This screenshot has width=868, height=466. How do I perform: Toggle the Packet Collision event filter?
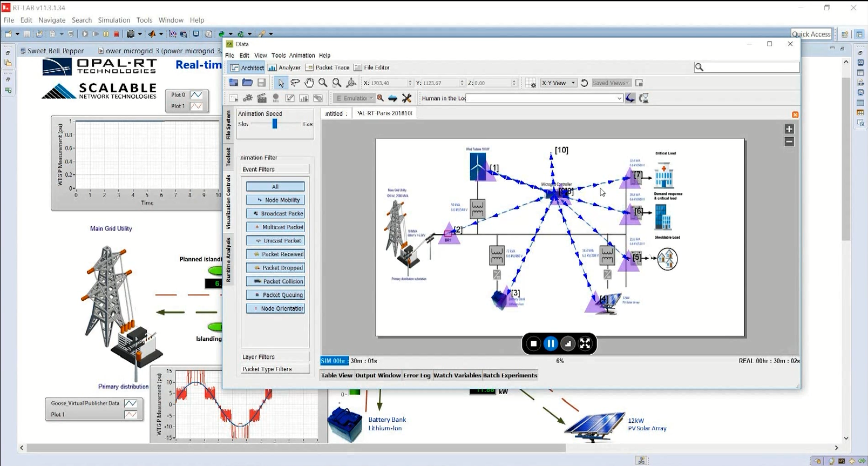click(x=275, y=281)
